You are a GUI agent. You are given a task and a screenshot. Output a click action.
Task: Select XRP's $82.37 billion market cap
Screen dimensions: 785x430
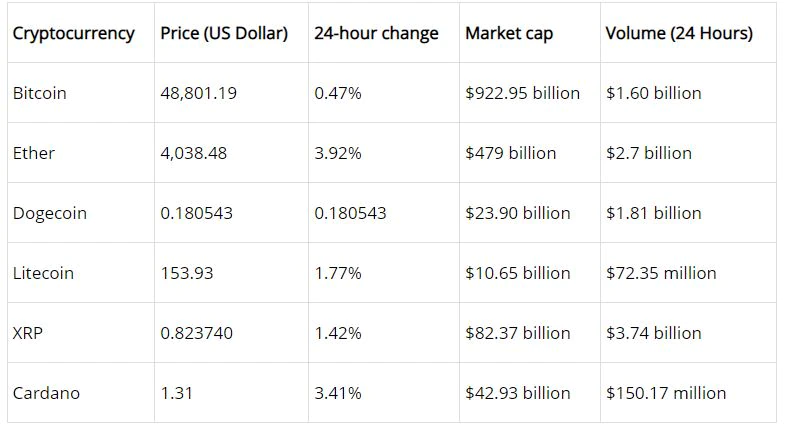518,333
